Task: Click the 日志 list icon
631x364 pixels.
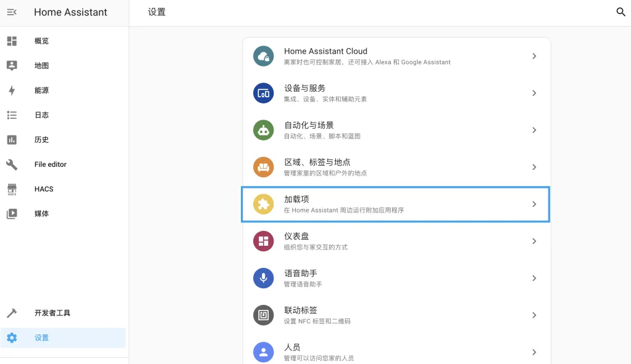Action: 12,115
